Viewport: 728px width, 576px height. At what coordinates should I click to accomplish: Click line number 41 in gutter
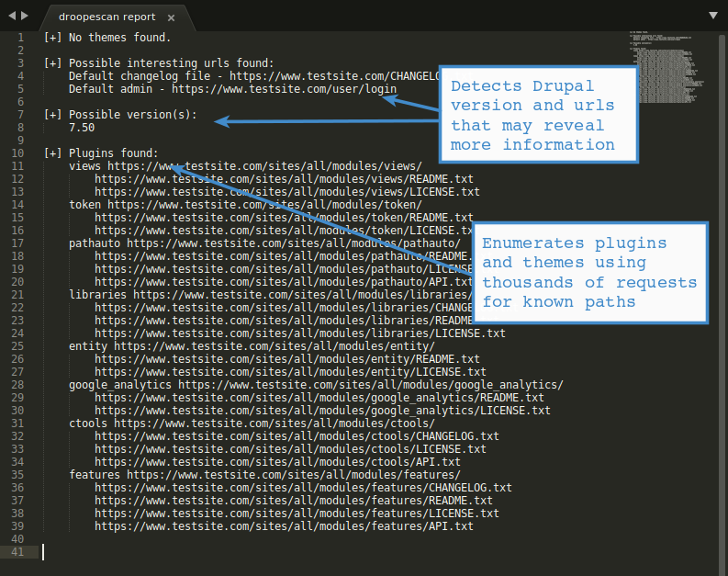pos(17,552)
